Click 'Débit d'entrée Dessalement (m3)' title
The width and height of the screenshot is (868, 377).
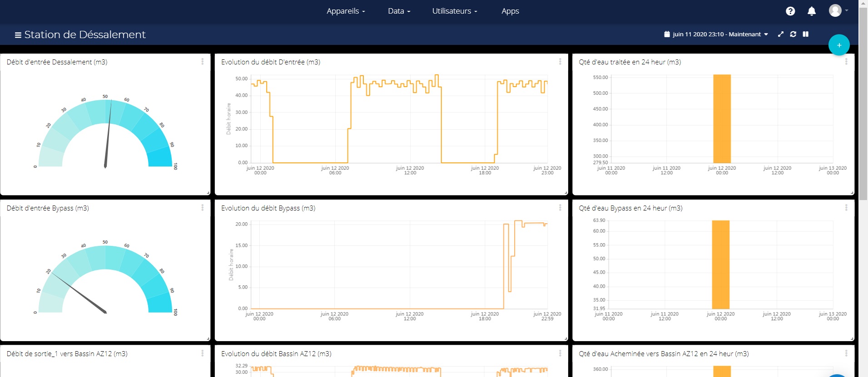57,62
